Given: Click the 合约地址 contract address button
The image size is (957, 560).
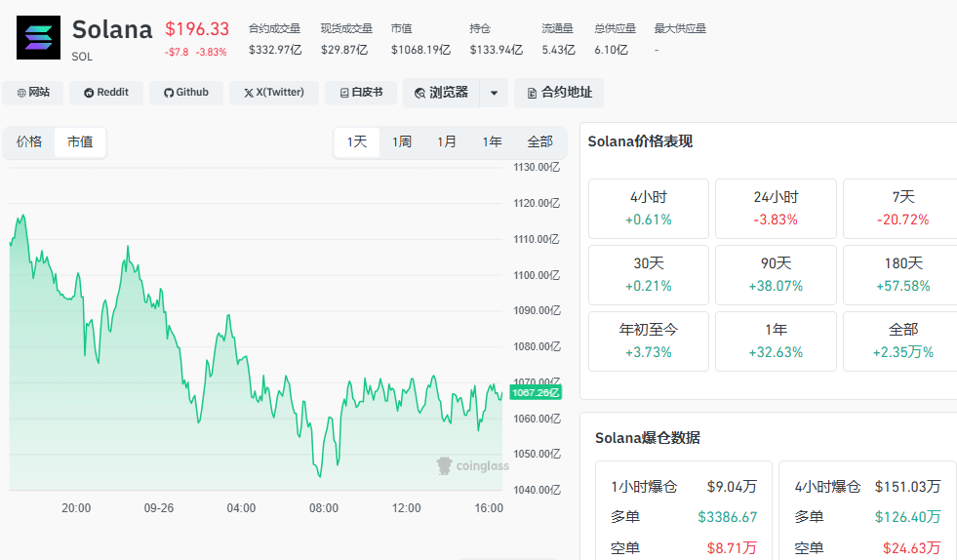Looking at the screenshot, I should 559,93.
